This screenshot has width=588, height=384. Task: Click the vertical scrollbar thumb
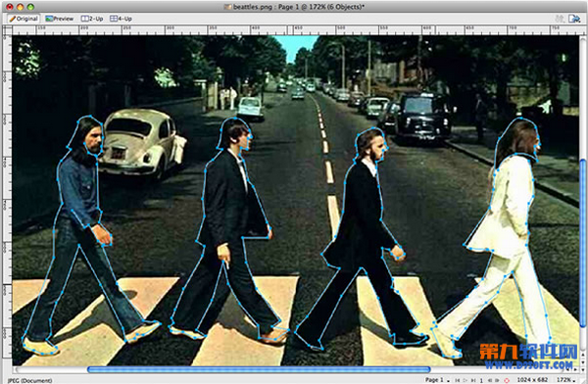pyautogui.click(x=583, y=243)
